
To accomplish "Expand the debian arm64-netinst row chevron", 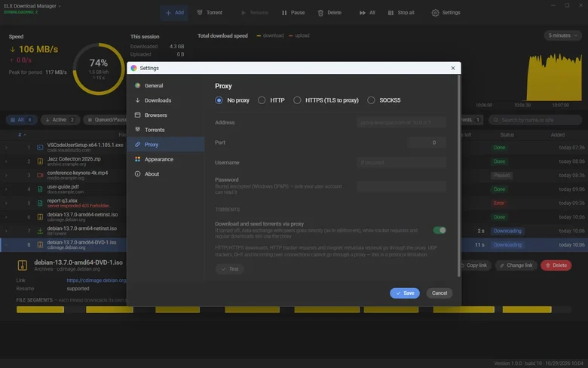I will tap(6, 231).
